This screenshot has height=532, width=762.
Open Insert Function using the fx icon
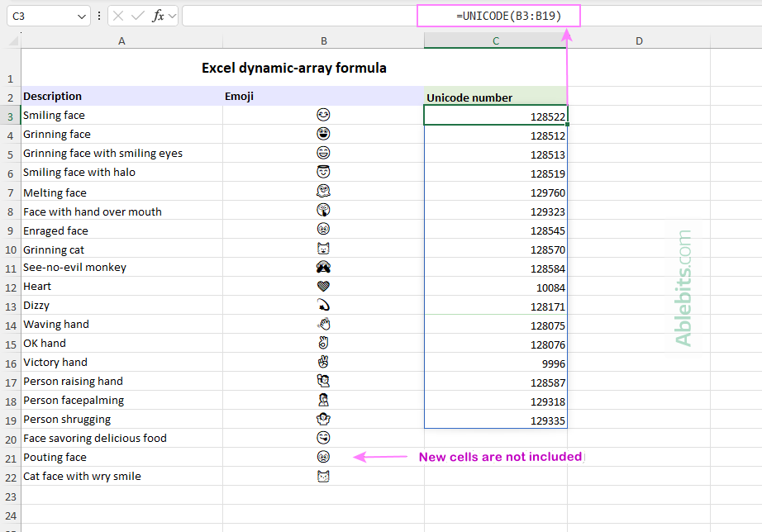(x=158, y=15)
